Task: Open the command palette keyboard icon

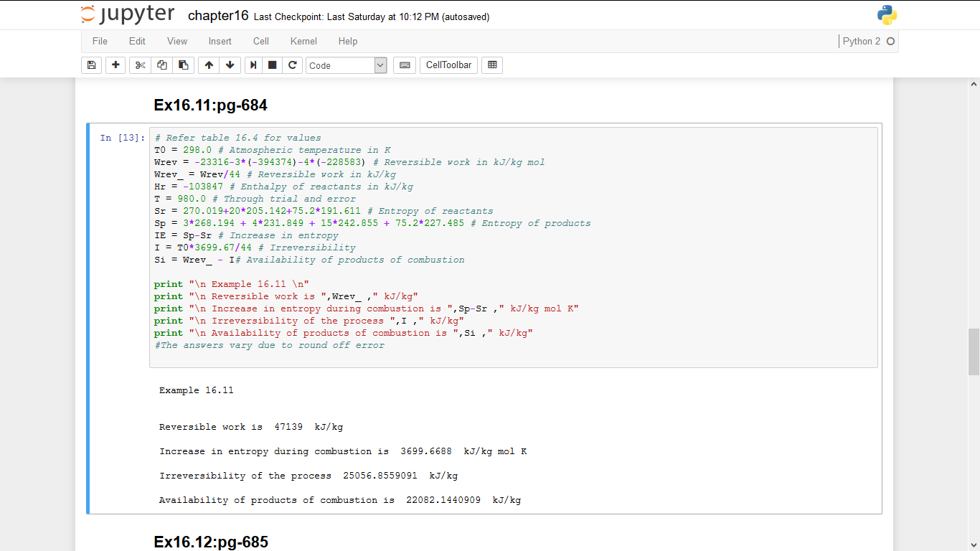Action: [x=405, y=65]
